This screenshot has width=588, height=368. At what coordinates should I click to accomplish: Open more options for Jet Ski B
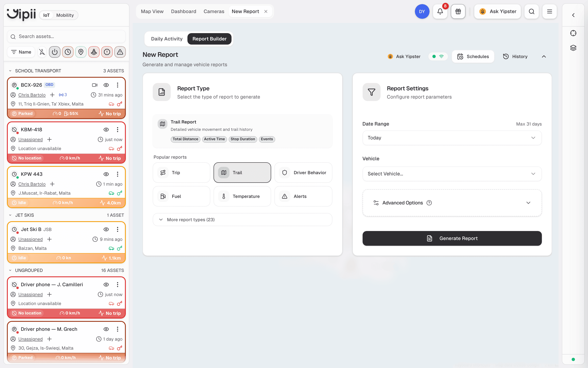tap(118, 229)
